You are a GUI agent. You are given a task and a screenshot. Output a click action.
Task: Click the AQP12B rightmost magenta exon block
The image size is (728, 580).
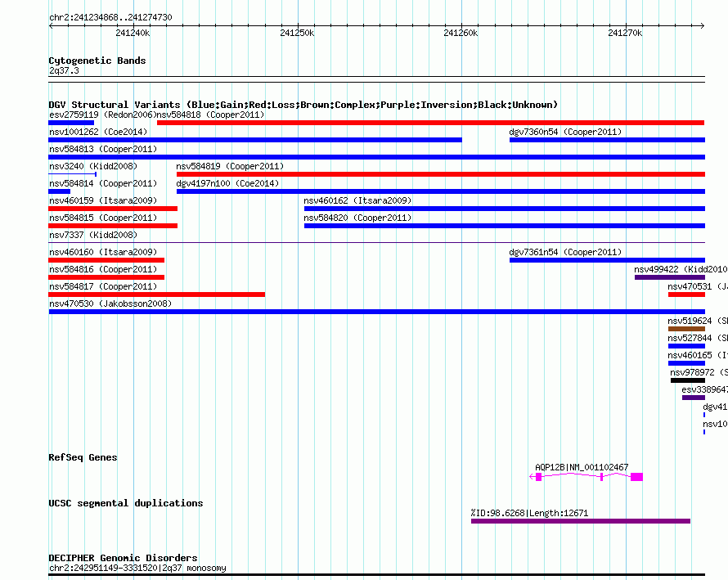[637, 477]
